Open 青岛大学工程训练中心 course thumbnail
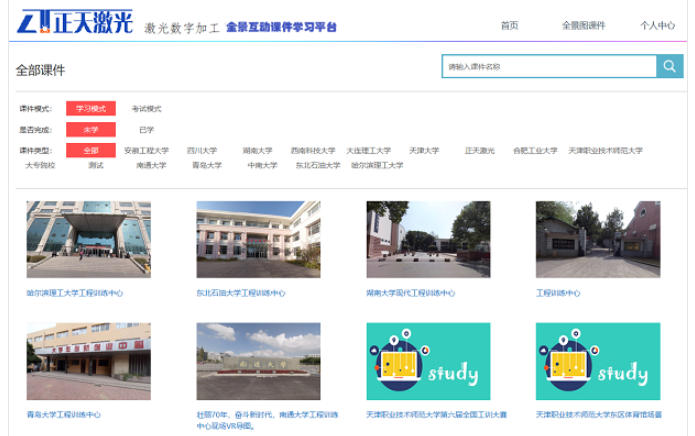The image size is (695, 436). pyautogui.click(x=89, y=361)
